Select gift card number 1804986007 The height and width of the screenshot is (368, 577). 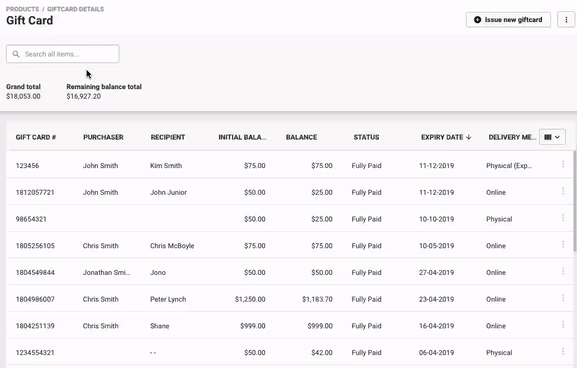click(x=35, y=299)
